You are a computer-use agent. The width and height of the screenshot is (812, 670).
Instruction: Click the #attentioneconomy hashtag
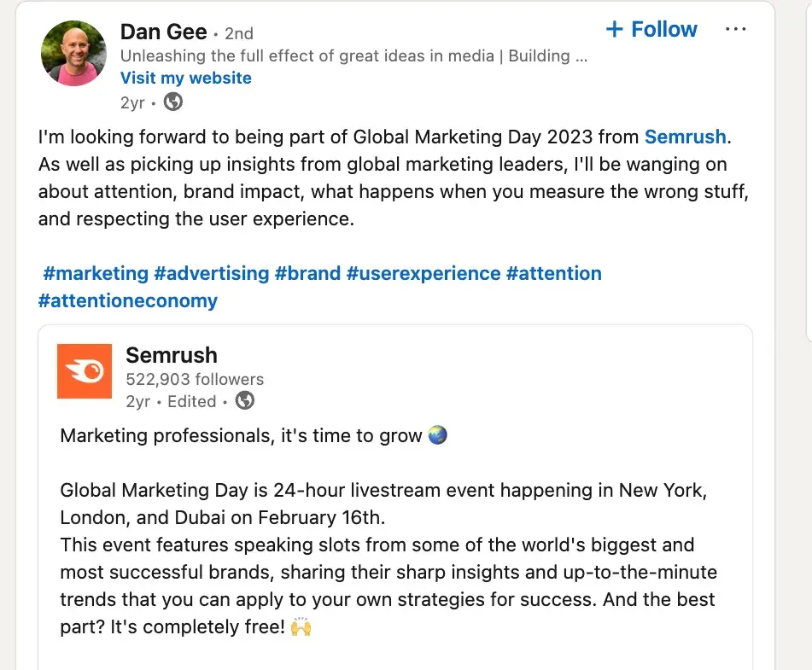click(128, 301)
